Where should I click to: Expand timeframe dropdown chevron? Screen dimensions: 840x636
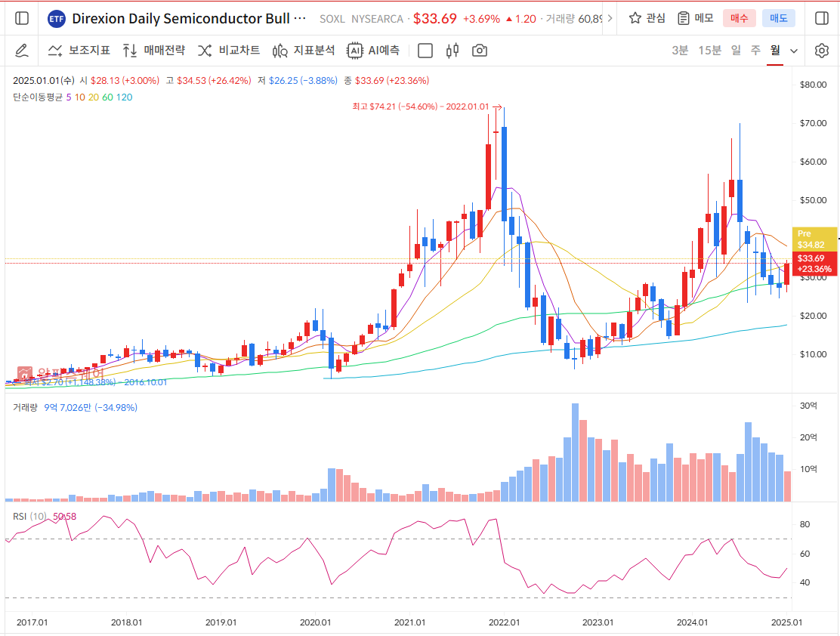[x=794, y=51]
